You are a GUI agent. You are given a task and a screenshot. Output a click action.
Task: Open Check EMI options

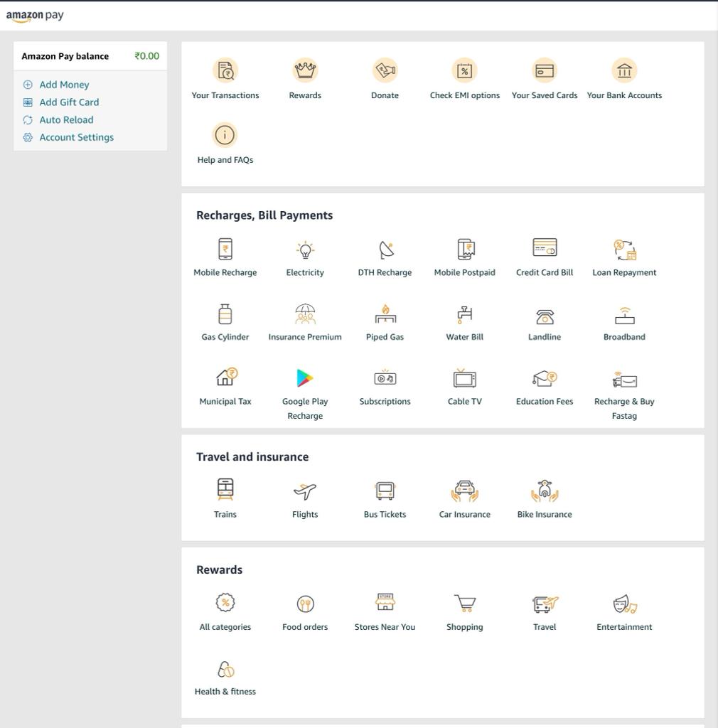click(x=464, y=71)
